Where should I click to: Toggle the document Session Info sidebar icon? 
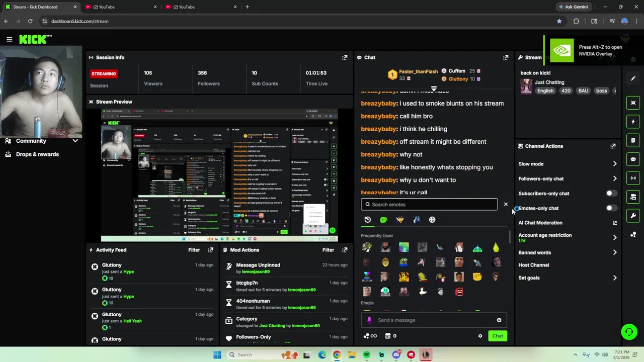click(633, 140)
